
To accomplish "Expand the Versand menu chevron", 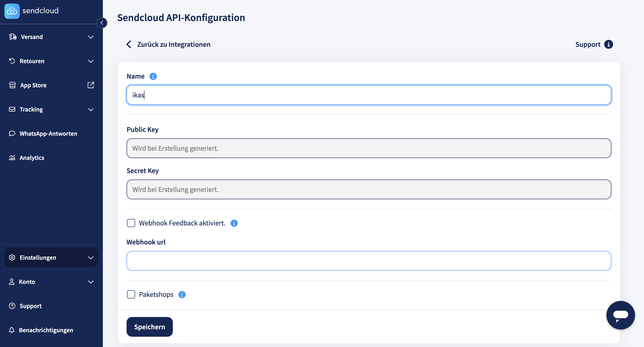I will [x=91, y=37].
